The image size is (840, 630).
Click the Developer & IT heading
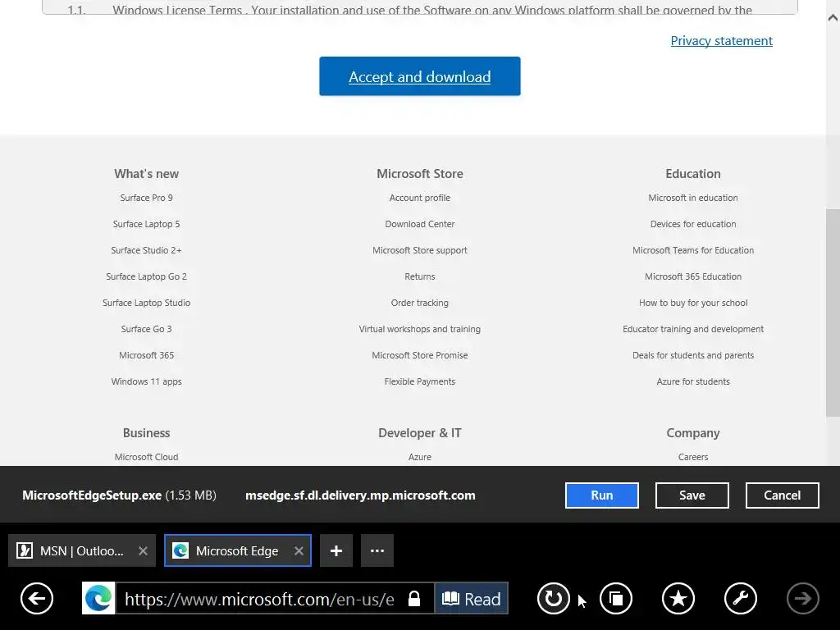420,433
